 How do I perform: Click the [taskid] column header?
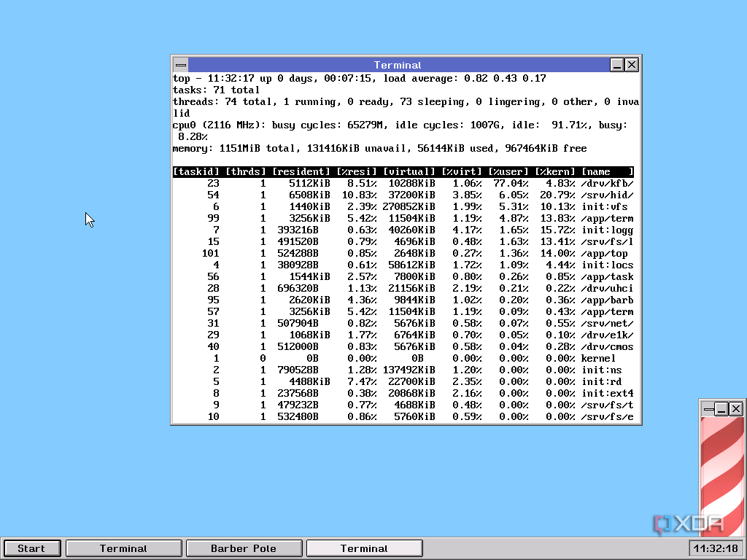(196, 171)
